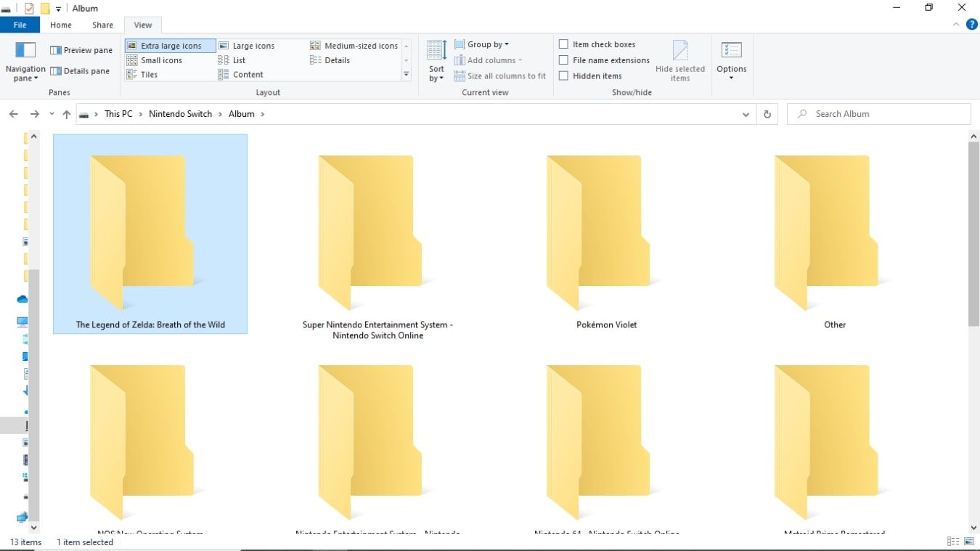Screen dimensions: 980x551
Task: Open the Recent locations dropdown
Action: pyautogui.click(x=52, y=114)
